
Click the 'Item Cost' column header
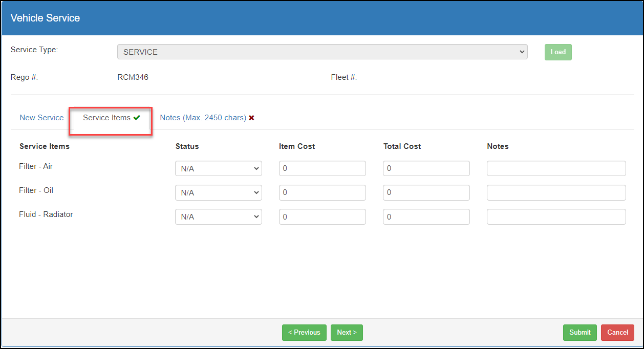297,146
